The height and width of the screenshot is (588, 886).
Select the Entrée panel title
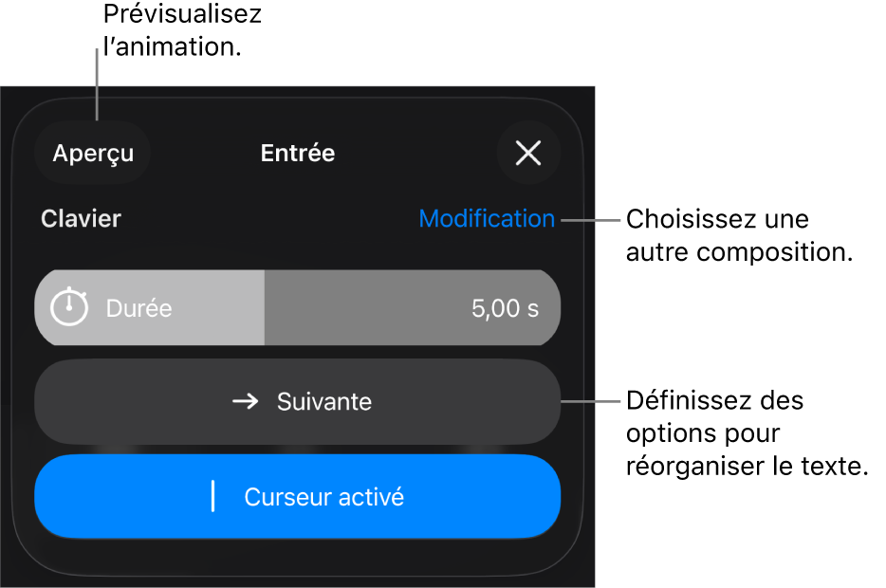297,153
